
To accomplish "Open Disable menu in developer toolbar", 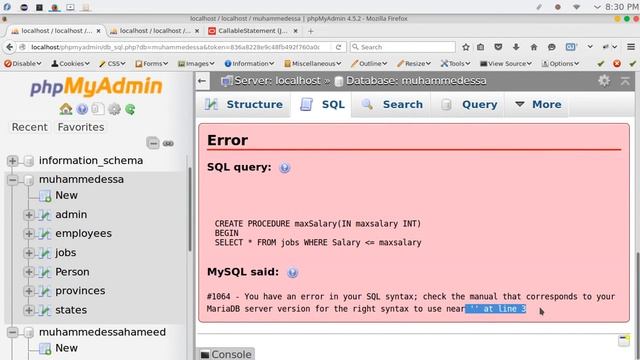I will pos(23,64).
